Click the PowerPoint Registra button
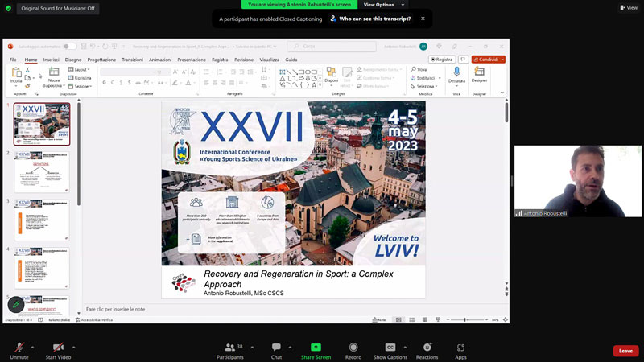The width and height of the screenshot is (644, 362). pos(442,60)
